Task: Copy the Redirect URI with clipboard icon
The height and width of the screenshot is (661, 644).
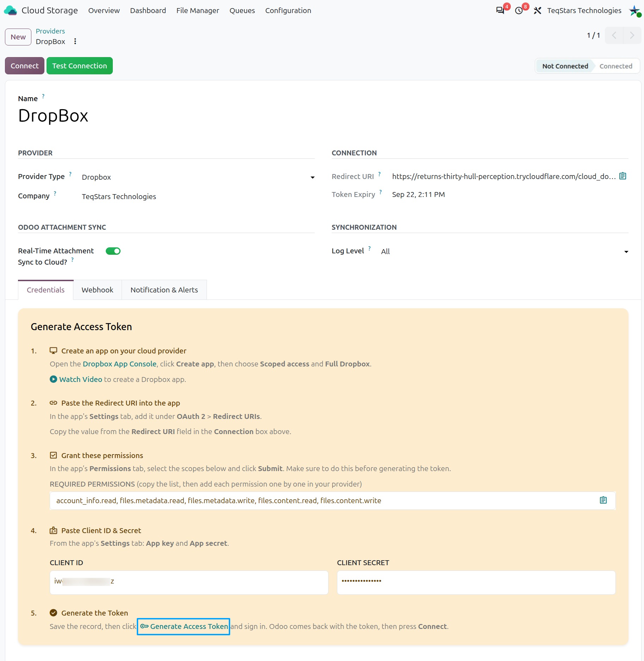Action: [623, 176]
